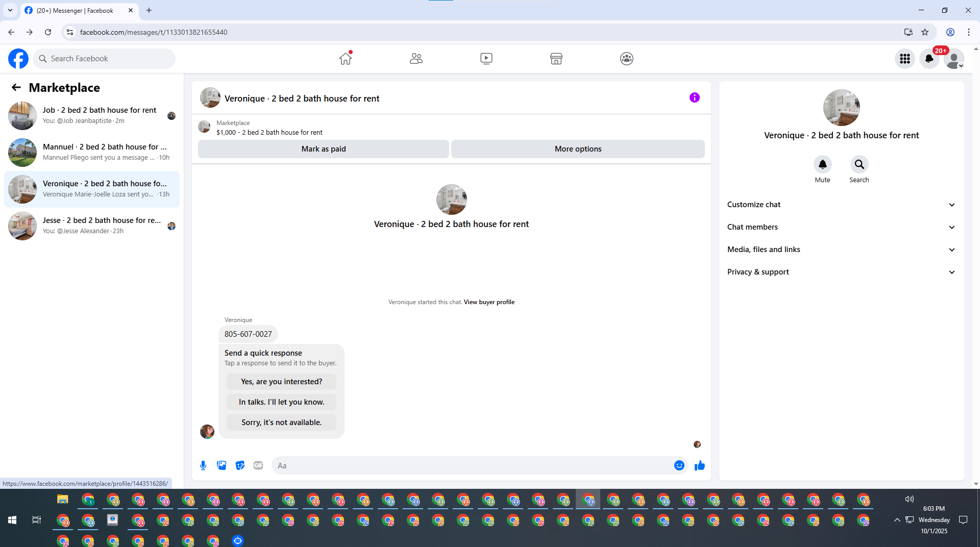Viewport: 980px width, 547px height.
Task: Click Mark as paid
Action: pos(324,149)
